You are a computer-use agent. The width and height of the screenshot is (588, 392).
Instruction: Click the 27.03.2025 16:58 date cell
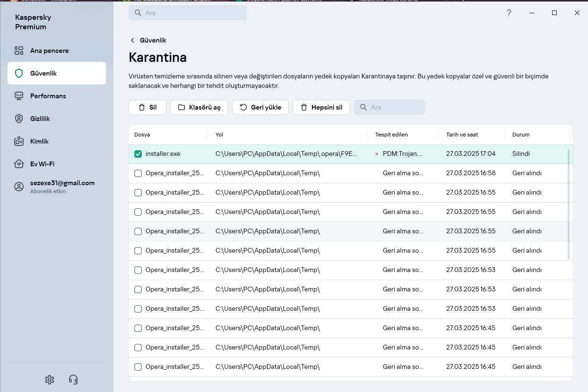tap(471, 173)
